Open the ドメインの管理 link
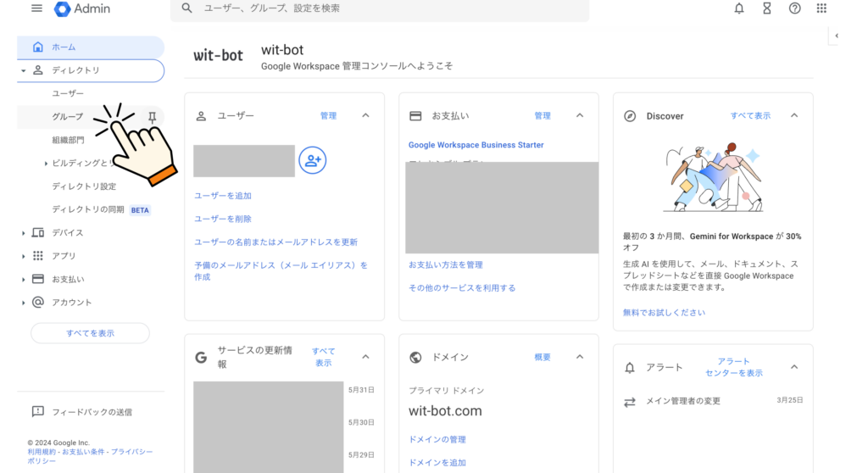The height and width of the screenshot is (473, 868). click(437, 439)
